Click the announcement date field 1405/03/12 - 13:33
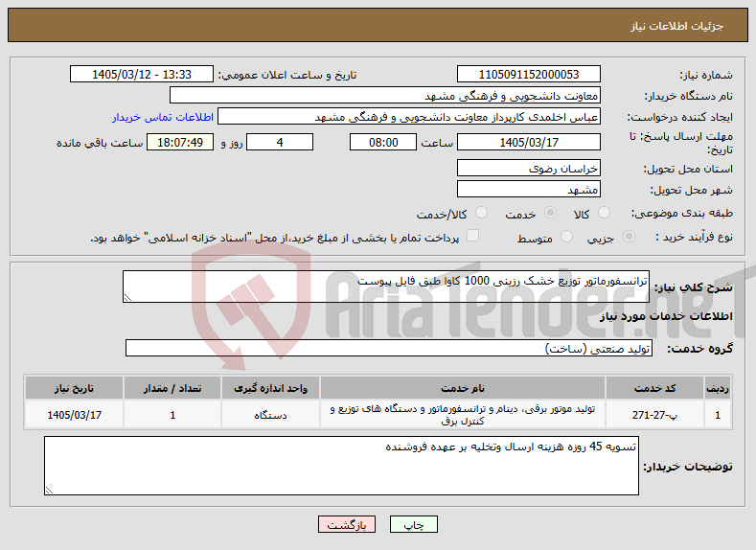Image resolution: width=756 pixels, height=550 pixels. 142,74
